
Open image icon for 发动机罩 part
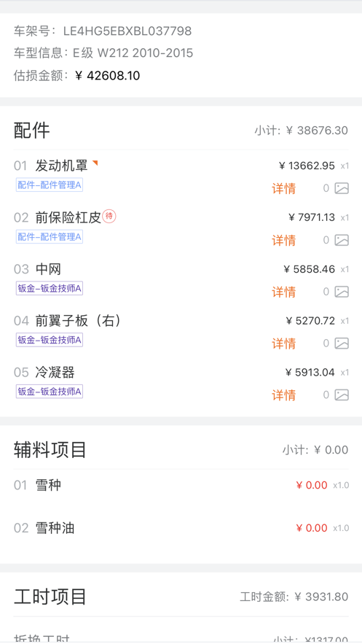pos(342,188)
